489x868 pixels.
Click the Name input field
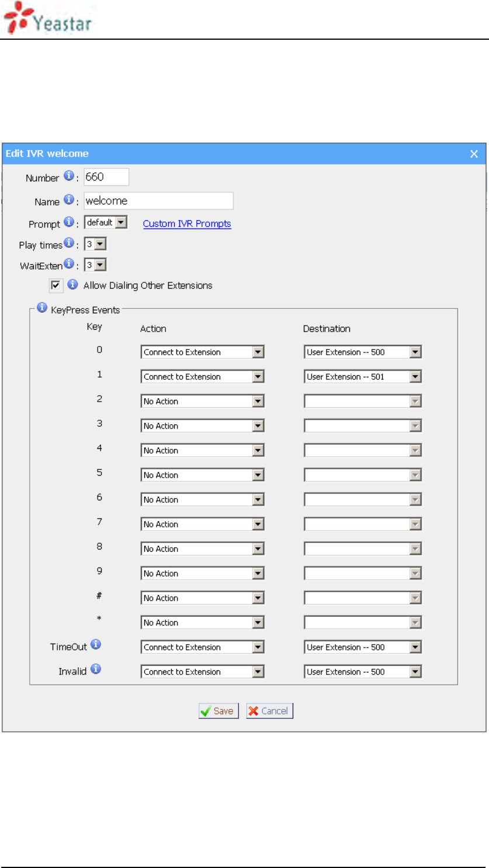pos(158,201)
